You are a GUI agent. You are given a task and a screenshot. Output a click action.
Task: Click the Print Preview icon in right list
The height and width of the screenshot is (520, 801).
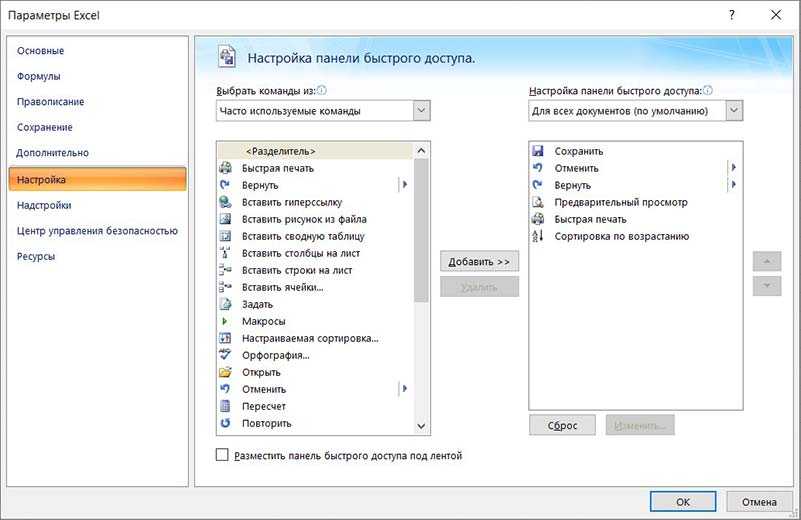[x=537, y=202]
